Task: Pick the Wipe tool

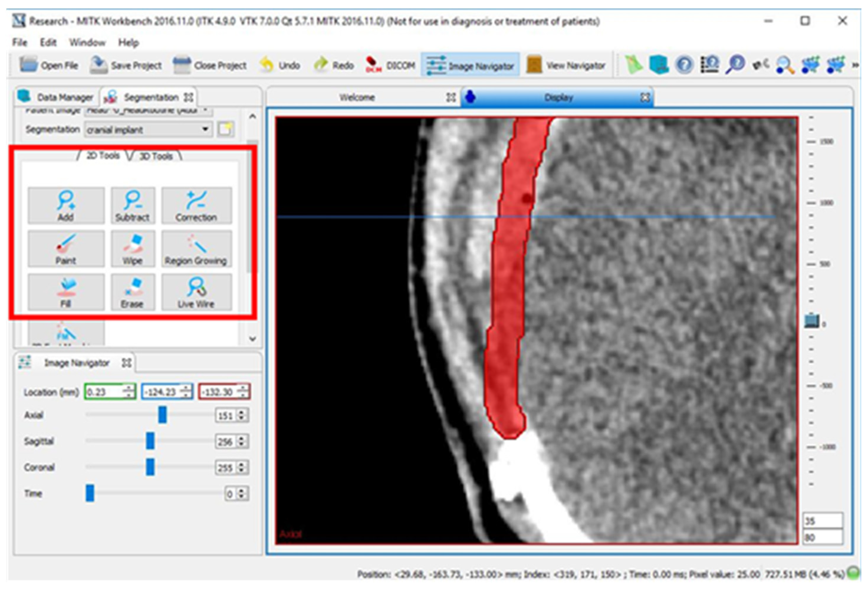Action: pyautogui.click(x=133, y=249)
